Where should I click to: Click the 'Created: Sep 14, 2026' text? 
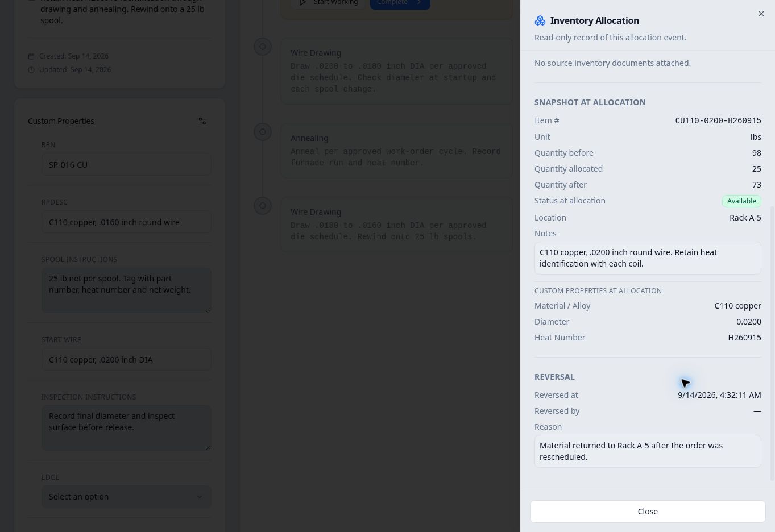point(74,56)
